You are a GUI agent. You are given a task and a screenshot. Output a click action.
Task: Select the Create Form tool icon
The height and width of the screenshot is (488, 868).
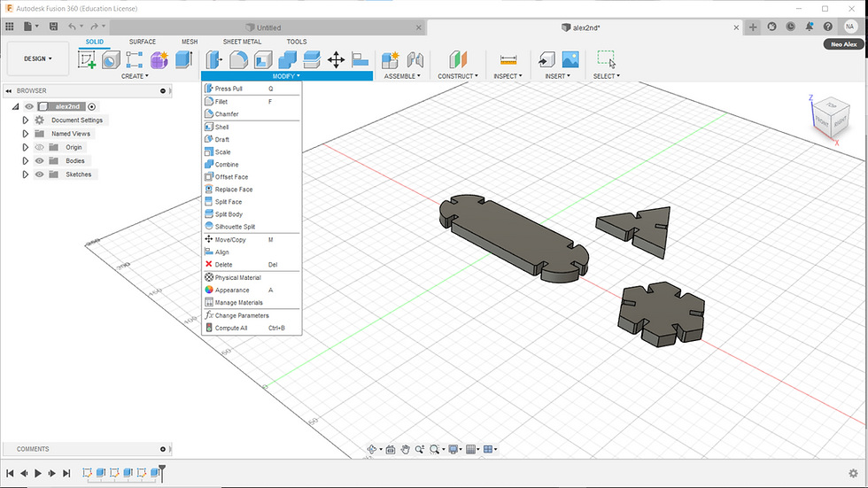click(159, 59)
